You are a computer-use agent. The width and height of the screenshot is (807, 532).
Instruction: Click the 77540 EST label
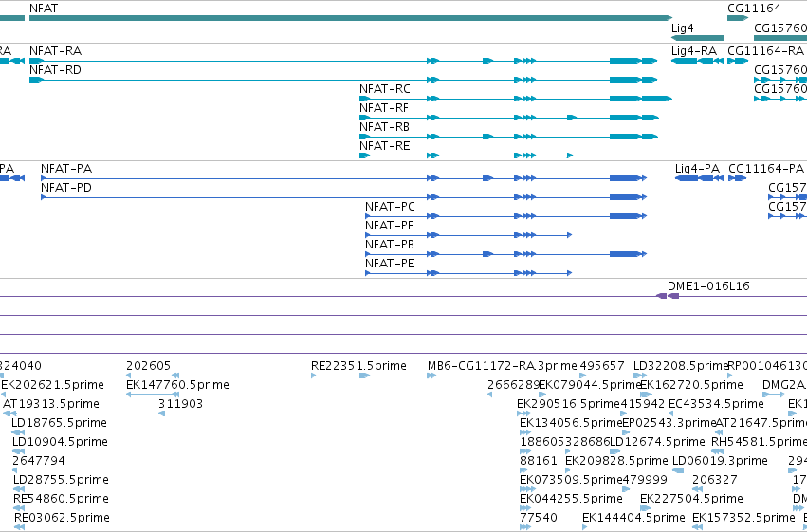click(x=539, y=518)
